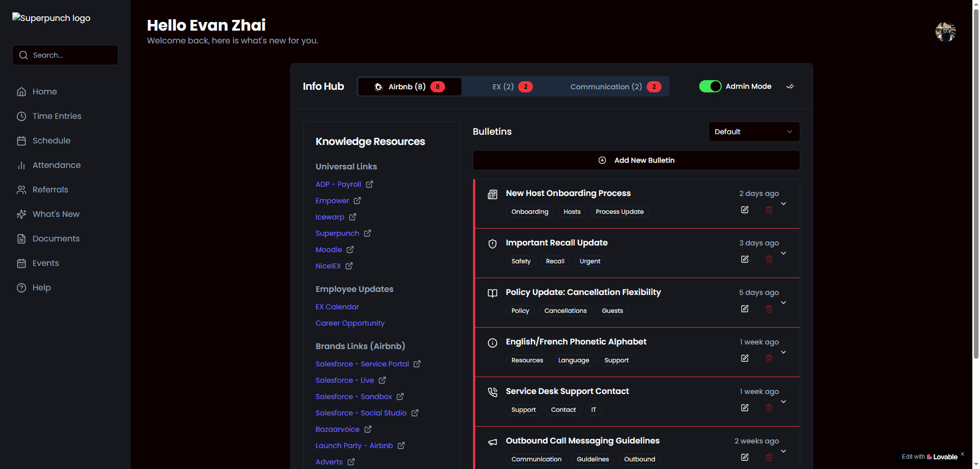Image resolution: width=980 pixels, height=469 pixels.
Task: Click the phone icon on Service Desk bulletin
Action: click(x=493, y=392)
